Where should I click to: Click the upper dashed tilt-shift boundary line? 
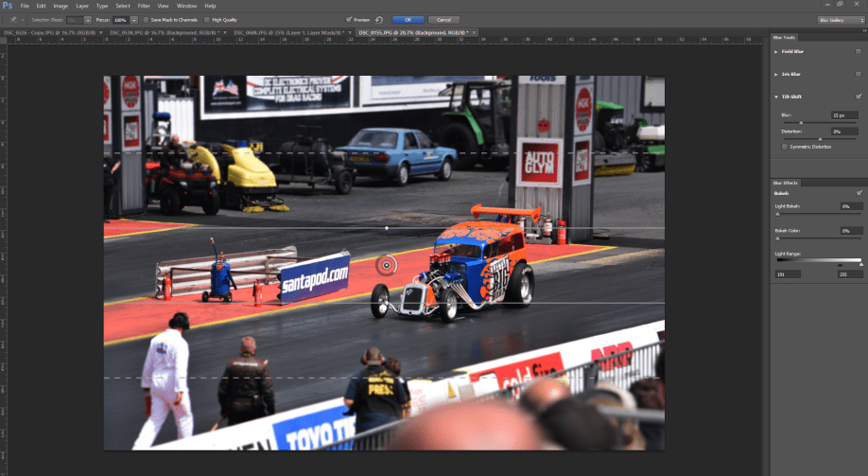(x=384, y=153)
